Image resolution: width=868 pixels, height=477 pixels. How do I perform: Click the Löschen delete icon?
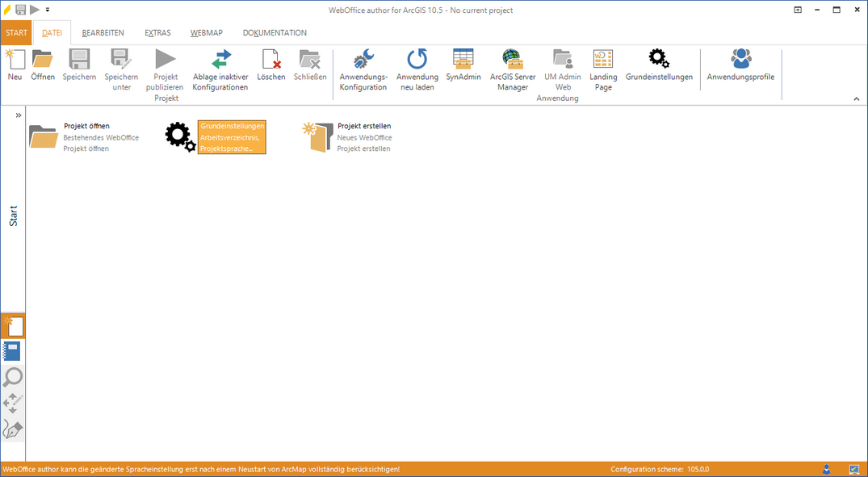click(x=271, y=61)
